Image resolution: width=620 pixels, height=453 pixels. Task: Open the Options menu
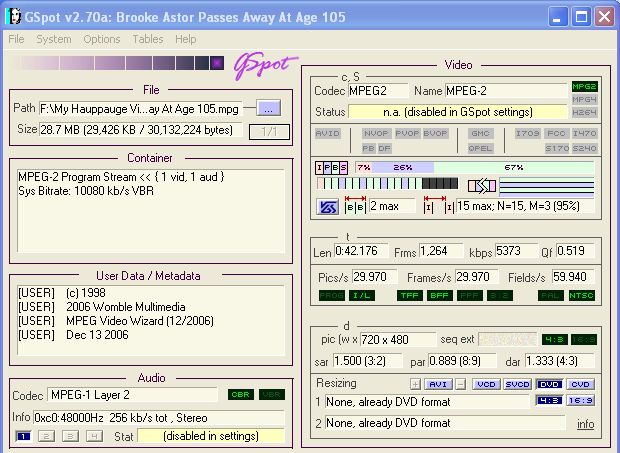[x=102, y=39]
